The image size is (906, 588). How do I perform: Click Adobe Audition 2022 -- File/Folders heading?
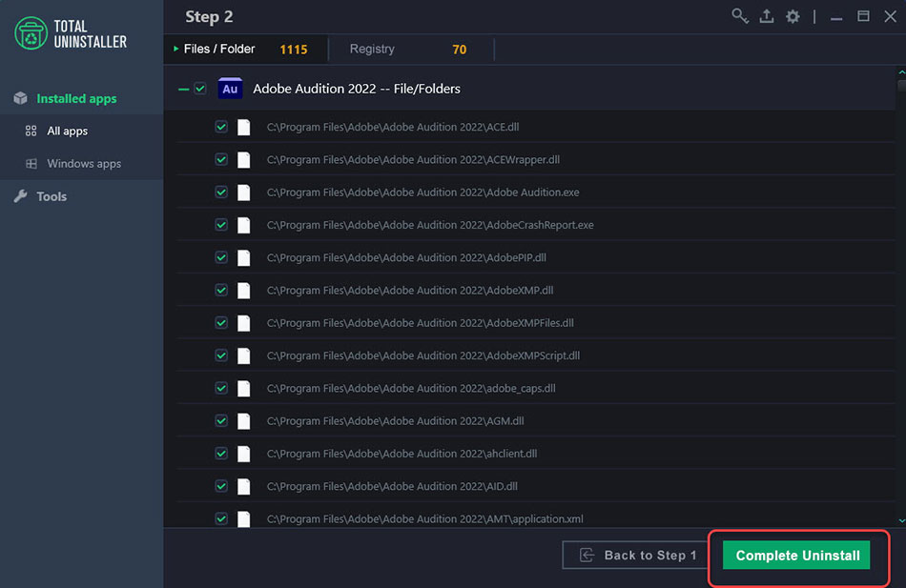pos(357,89)
